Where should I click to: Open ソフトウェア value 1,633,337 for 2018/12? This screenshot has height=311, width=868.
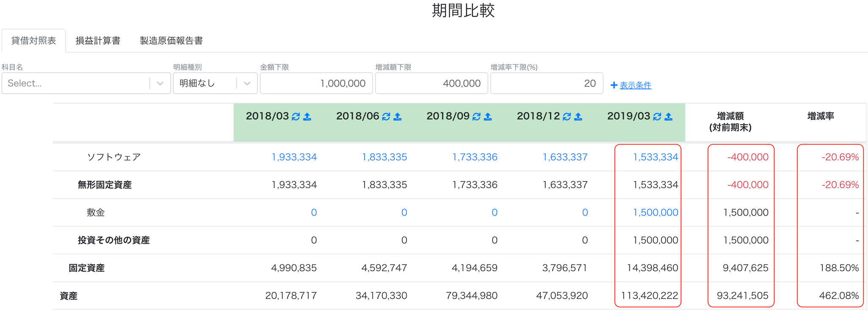[565, 157]
